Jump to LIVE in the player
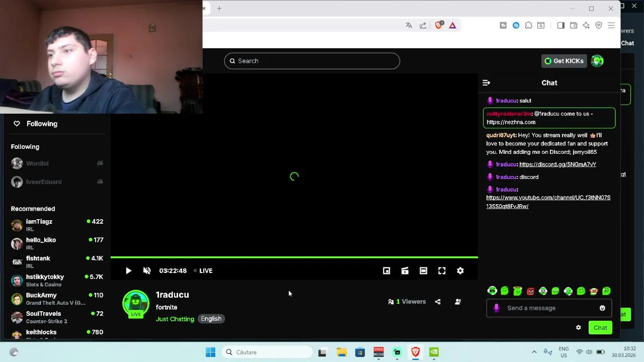This screenshot has width=644, height=362. pyautogui.click(x=203, y=270)
